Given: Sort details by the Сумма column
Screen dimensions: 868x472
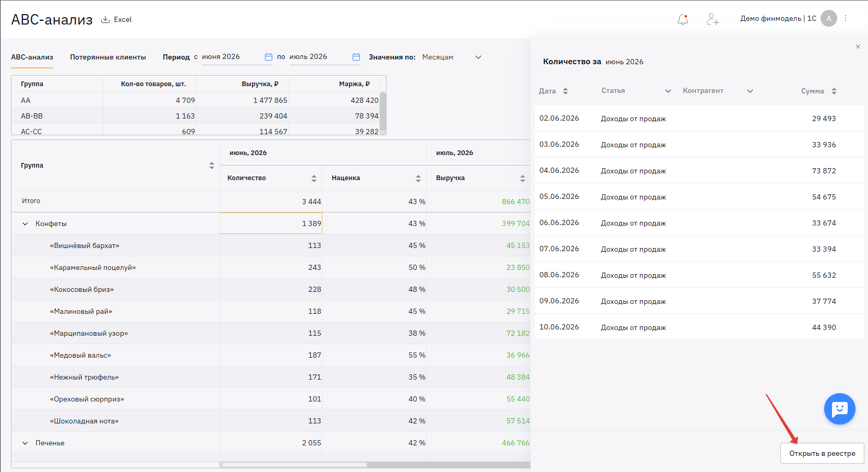Looking at the screenshot, I should 834,91.
